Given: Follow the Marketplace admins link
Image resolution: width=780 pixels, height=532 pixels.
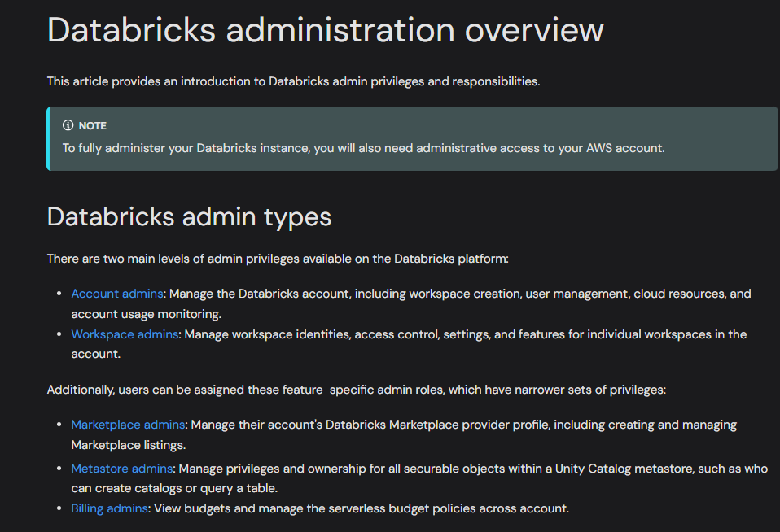Looking at the screenshot, I should tap(129, 425).
